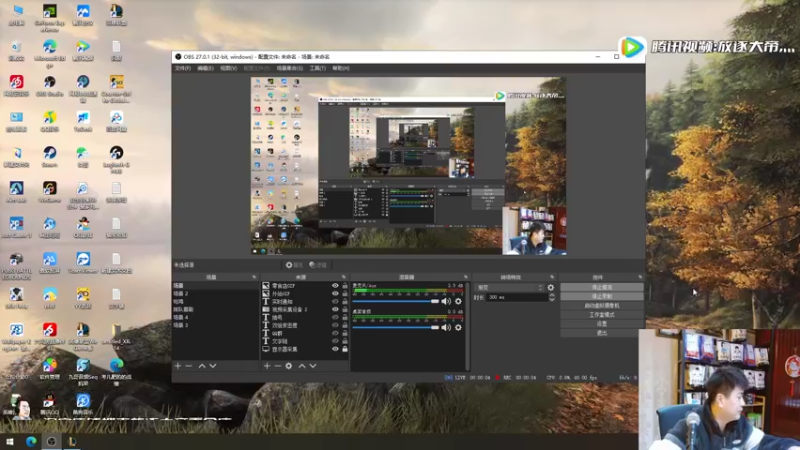The image size is (800, 450).
Task: Open desktop audio settings gear
Action: coord(458,327)
